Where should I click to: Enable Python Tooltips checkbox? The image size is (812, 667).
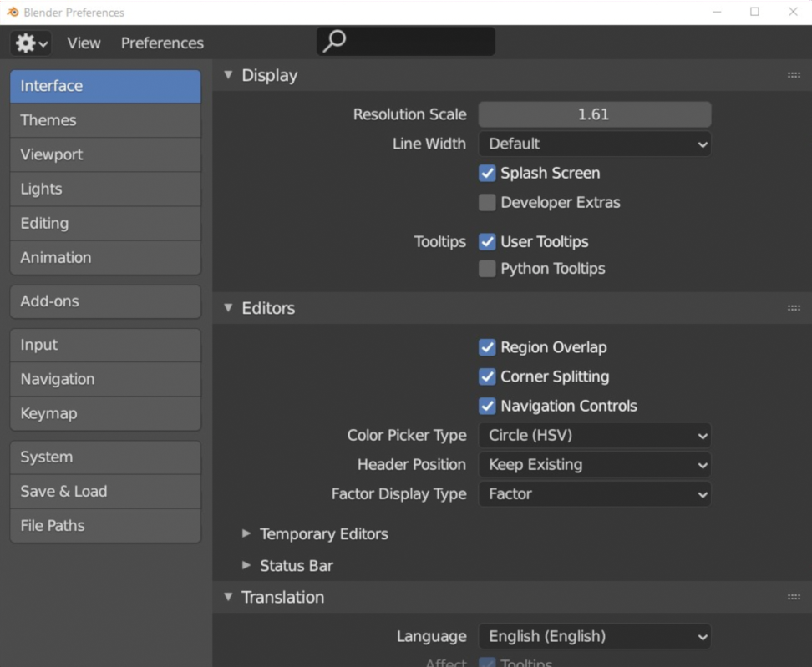point(487,269)
